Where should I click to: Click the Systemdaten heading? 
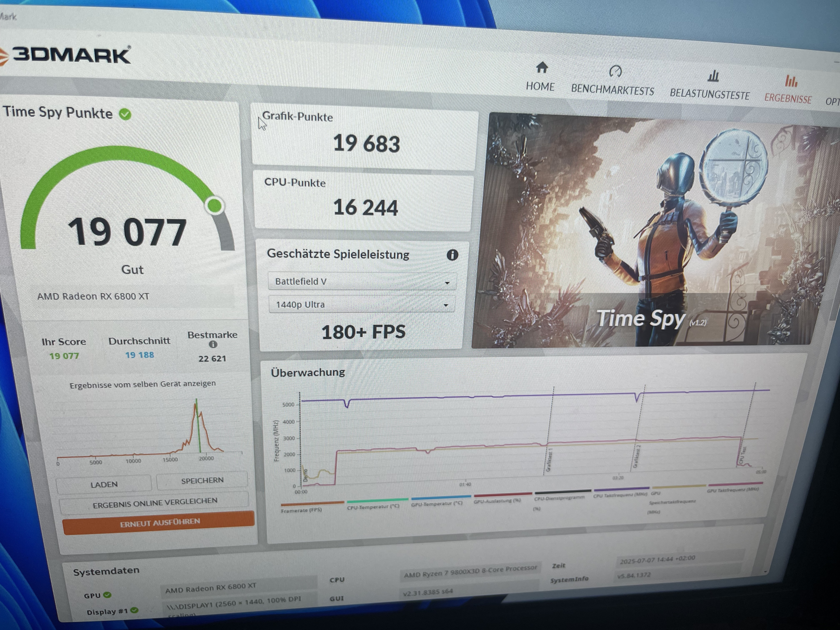[x=106, y=571]
